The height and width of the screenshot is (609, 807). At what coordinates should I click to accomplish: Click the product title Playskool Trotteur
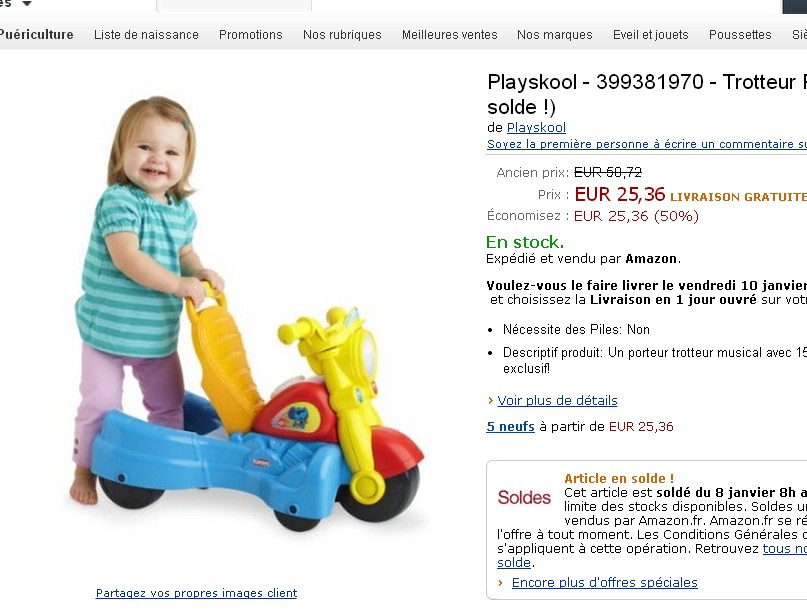(647, 94)
